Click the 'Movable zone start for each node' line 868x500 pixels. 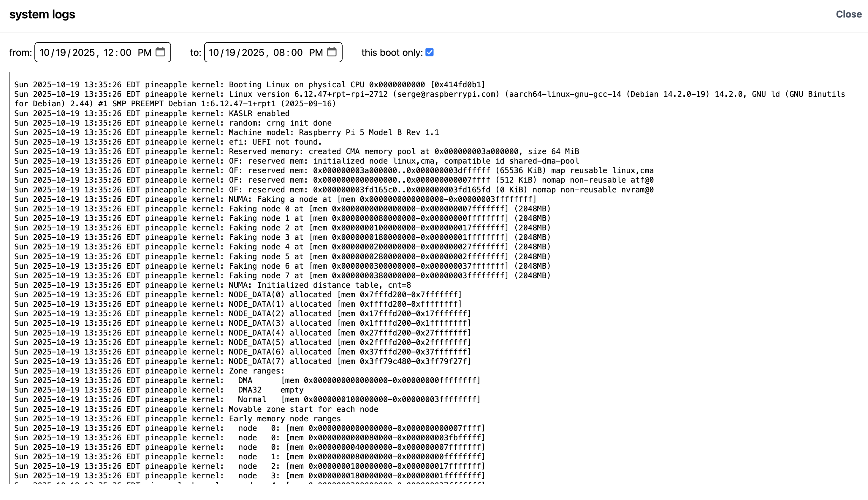pos(197,409)
